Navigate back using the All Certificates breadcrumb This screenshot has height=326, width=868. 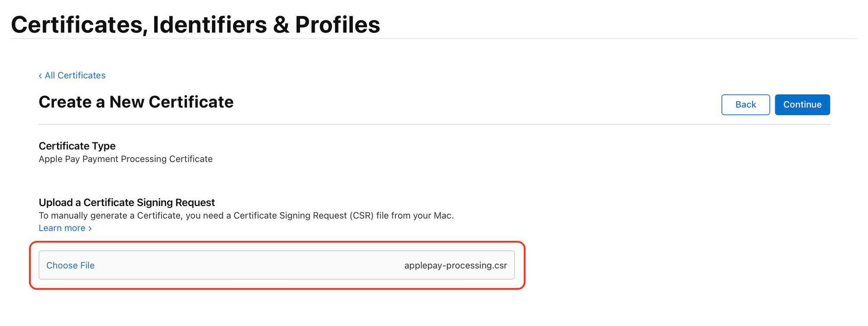(x=75, y=75)
